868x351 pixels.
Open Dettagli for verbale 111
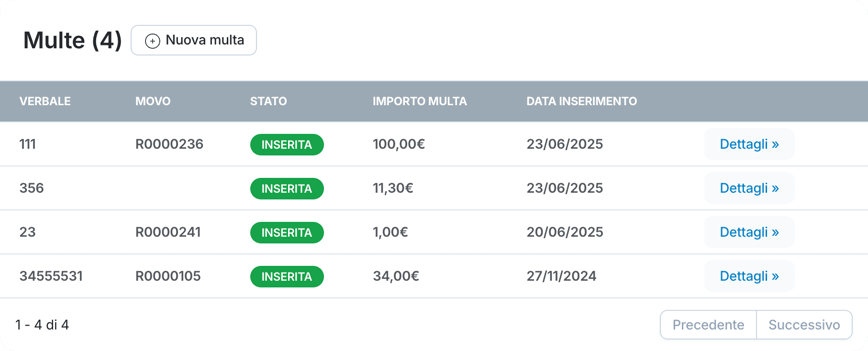click(x=749, y=144)
